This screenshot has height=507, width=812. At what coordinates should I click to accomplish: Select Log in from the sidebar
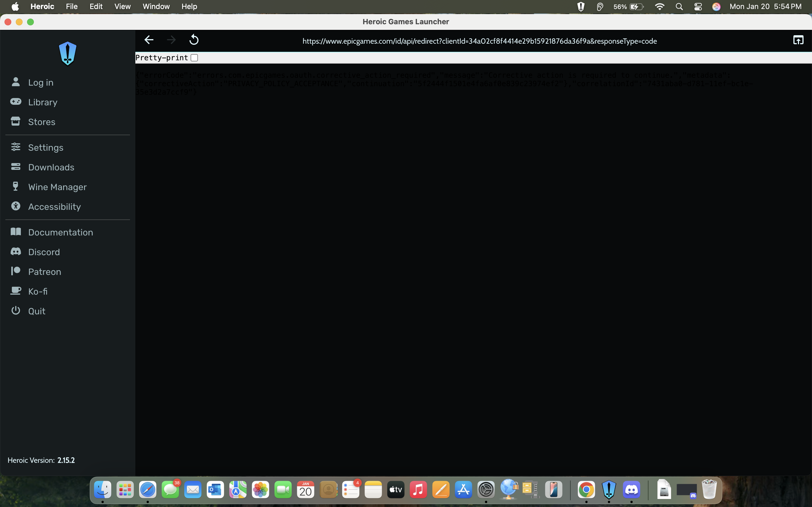(41, 82)
